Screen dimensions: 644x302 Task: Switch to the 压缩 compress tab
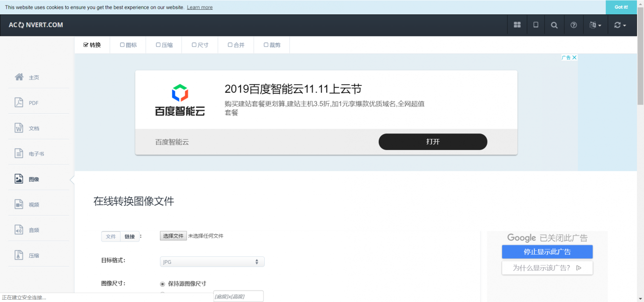164,45
